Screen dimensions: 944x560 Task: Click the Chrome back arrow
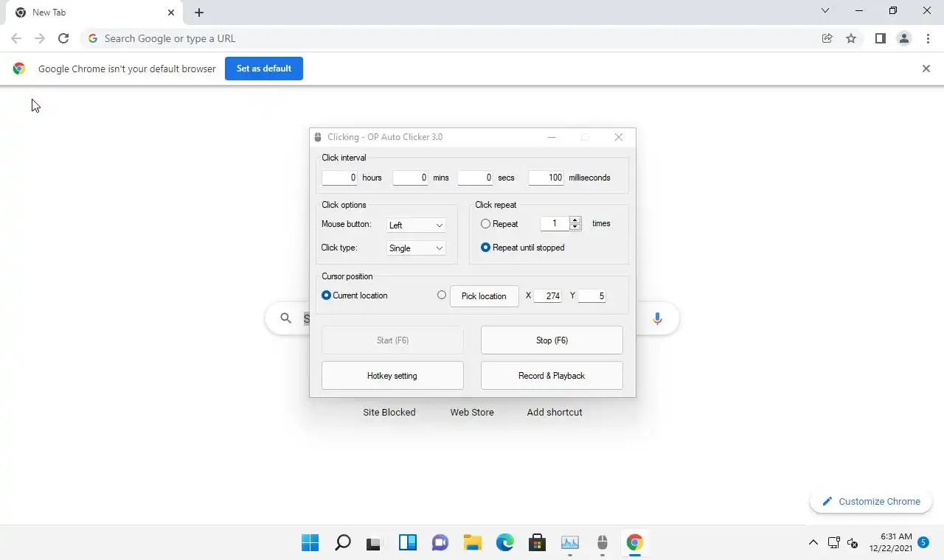pos(16,38)
